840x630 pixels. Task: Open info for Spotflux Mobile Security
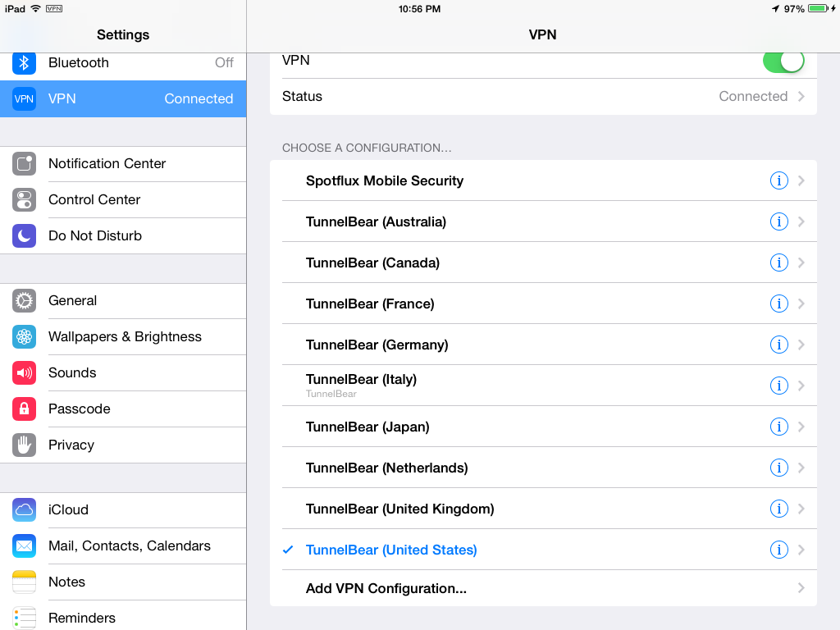(x=778, y=180)
